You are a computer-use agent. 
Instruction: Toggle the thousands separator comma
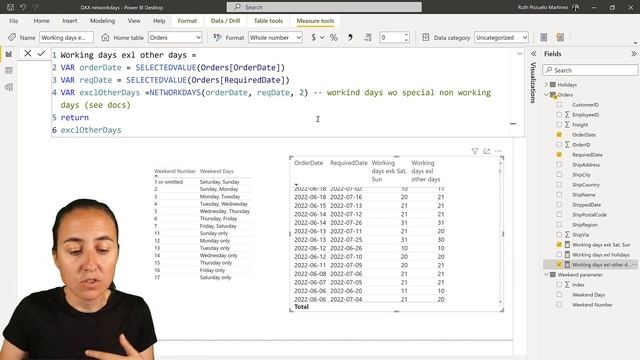(350, 37)
